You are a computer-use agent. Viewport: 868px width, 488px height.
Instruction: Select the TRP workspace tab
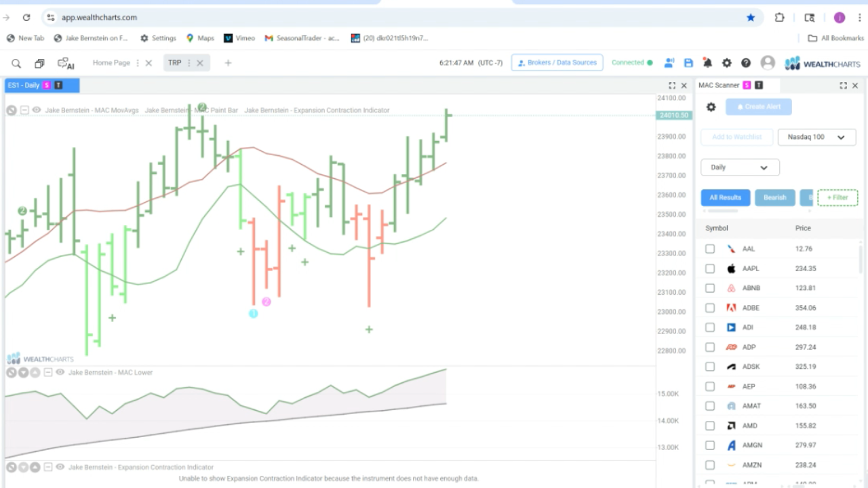click(175, 63)
